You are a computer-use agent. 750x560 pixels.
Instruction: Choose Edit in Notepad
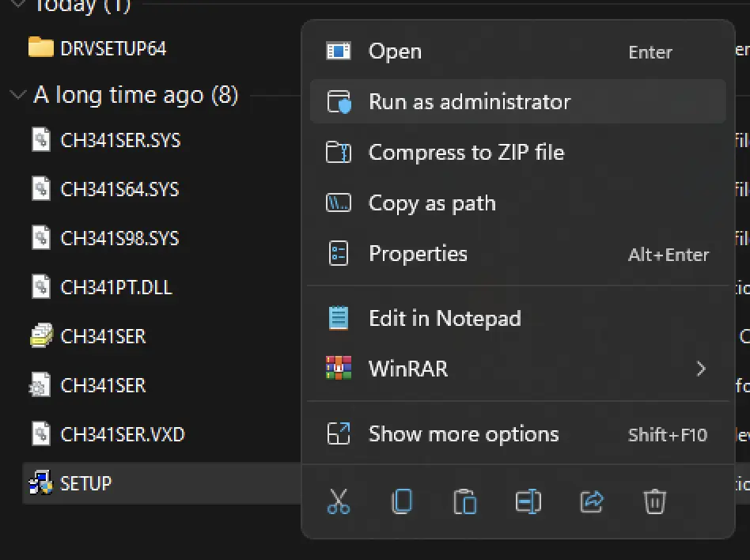[445, 319]
